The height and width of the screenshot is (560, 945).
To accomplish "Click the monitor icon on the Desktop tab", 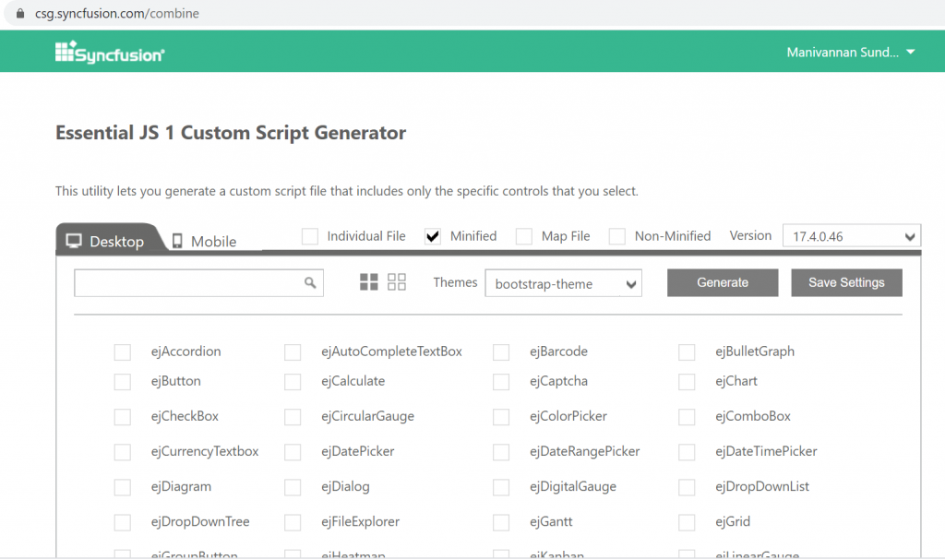I will (x=76, y=241).
